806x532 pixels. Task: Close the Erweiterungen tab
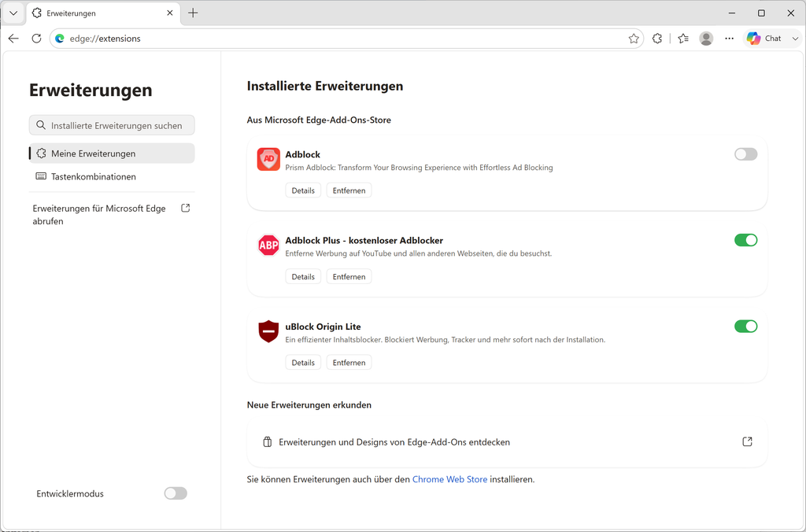pyautogui.click(x=170, y=13)
